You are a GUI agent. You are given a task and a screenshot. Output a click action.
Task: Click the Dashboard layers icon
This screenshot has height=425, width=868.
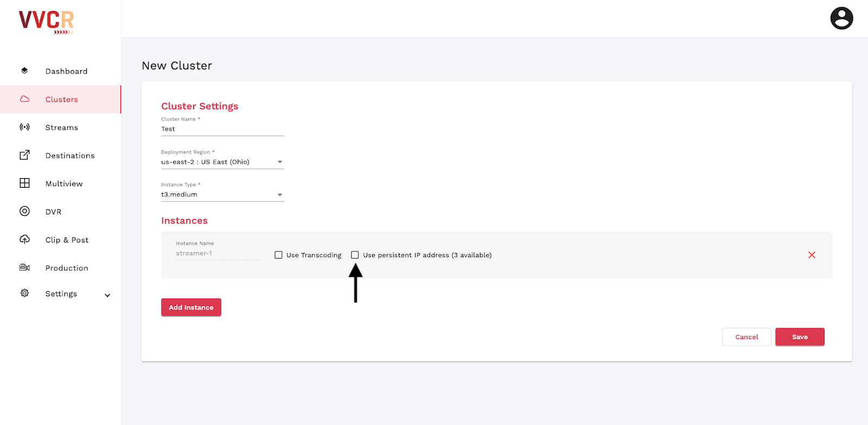24,71
